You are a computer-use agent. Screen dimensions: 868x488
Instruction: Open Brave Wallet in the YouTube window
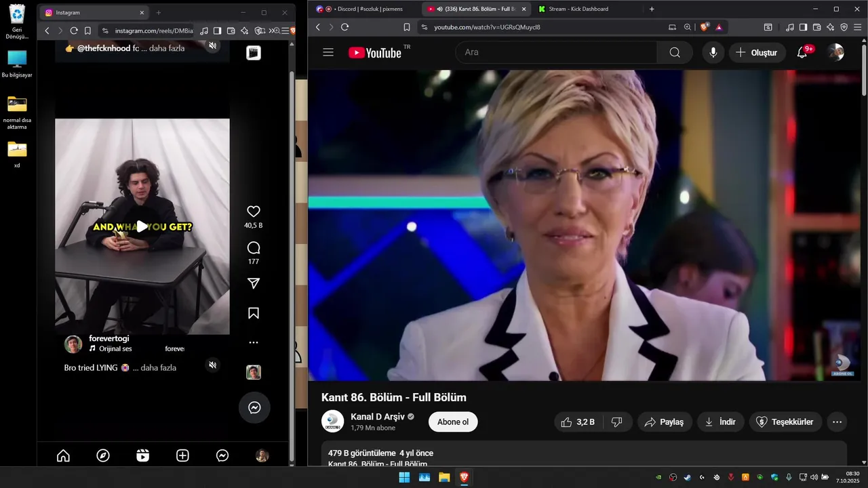coord(816,27)
